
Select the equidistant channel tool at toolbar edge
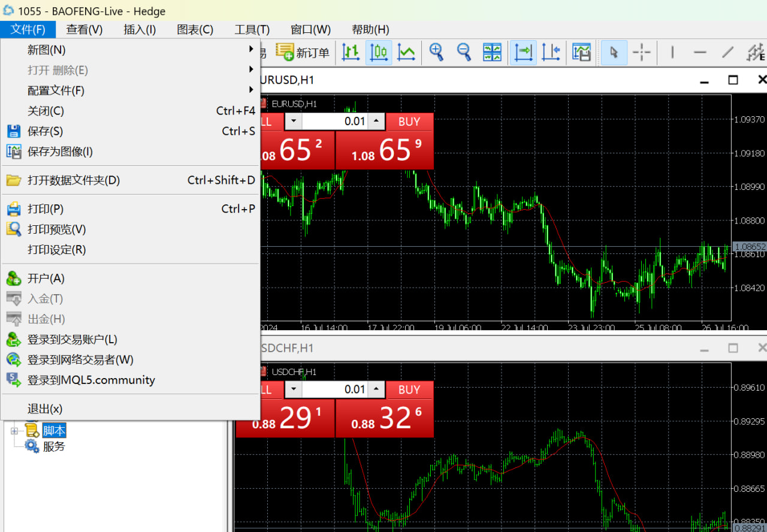(x=755, y=53)
